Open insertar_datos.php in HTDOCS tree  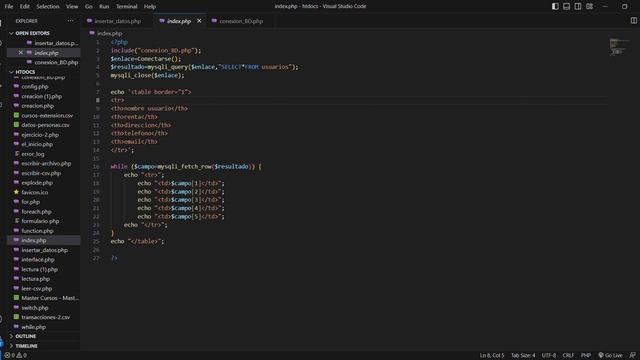tap(44, 250)
